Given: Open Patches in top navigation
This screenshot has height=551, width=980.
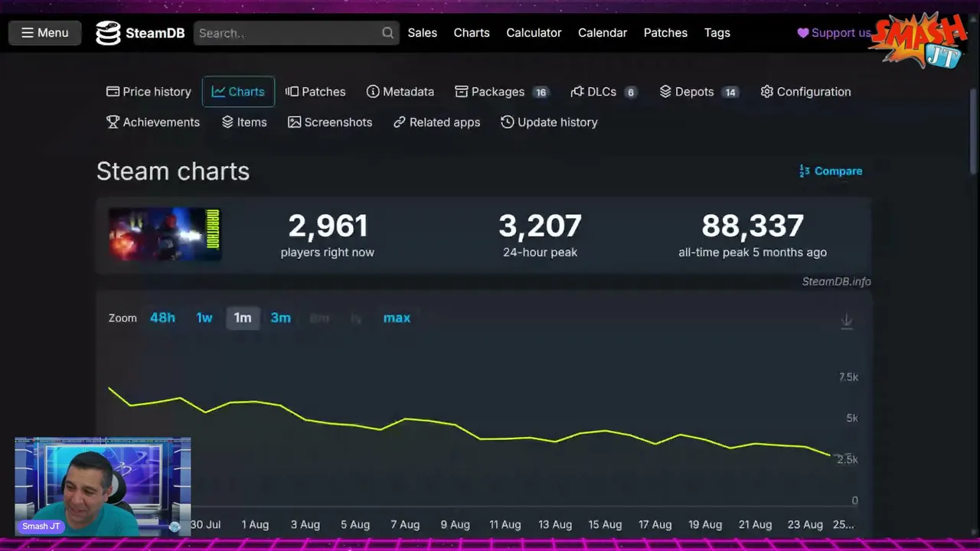Looking at the screenshot, I should click(665, 33).
